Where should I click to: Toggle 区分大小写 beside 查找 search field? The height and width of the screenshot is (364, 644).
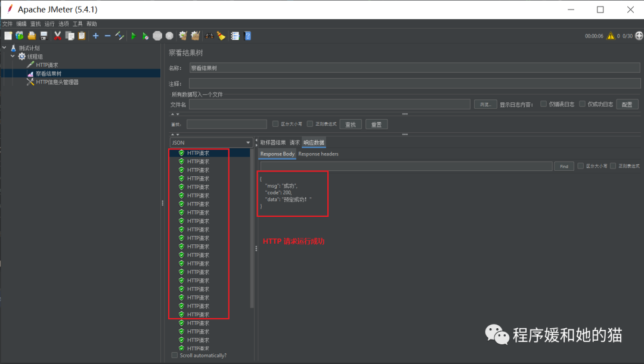275,124
